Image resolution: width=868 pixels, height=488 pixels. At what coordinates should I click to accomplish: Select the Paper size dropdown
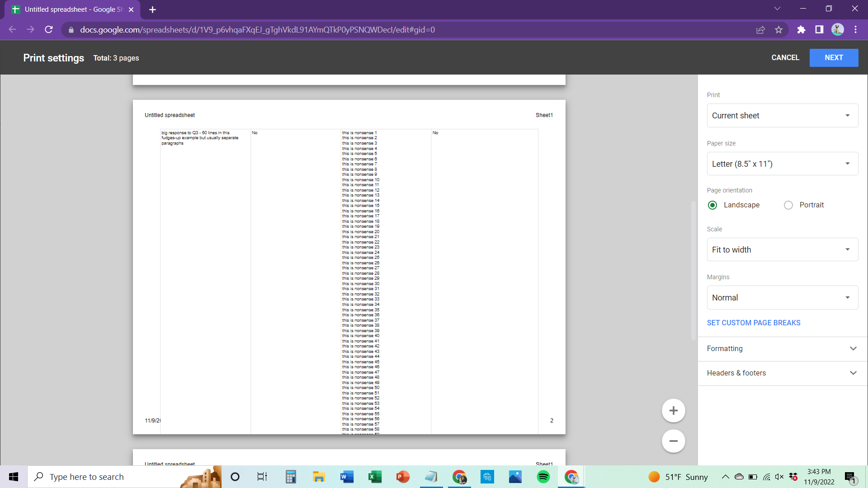tap(782, 164)
